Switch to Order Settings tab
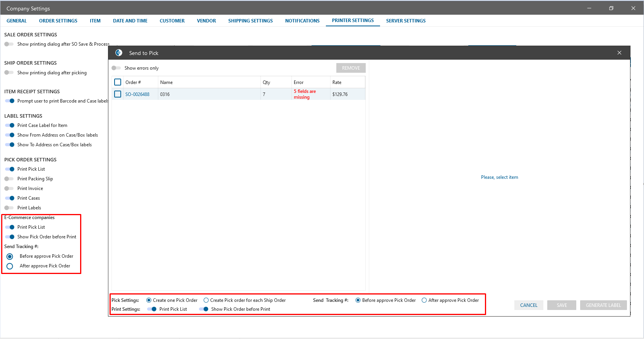The width and height of the screenshot is (644, 339). 58,21
